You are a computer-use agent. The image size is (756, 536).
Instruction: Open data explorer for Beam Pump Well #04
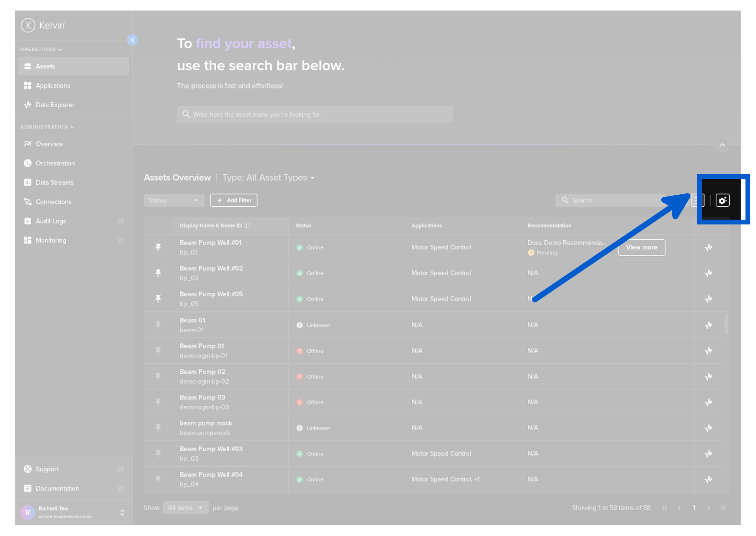pos(709,480)
